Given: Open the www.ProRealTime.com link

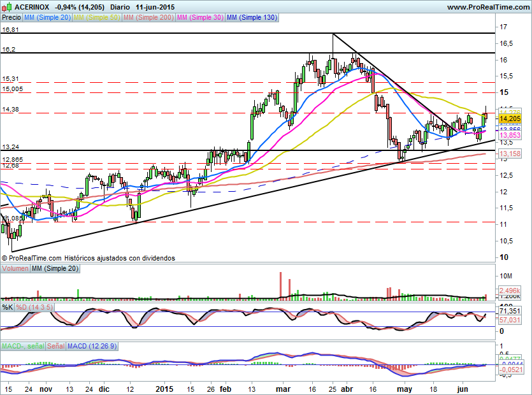Looking at the screenshot, I should point(487,7).
